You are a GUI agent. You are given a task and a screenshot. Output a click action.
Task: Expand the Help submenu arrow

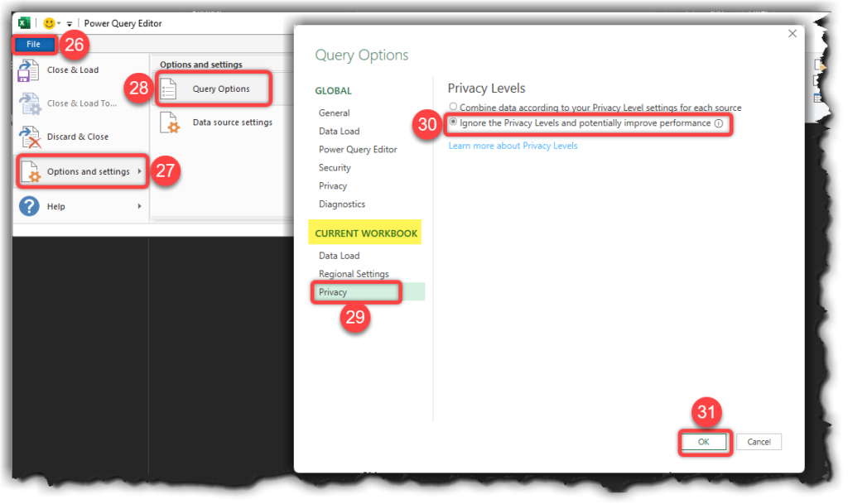point(139,206)
